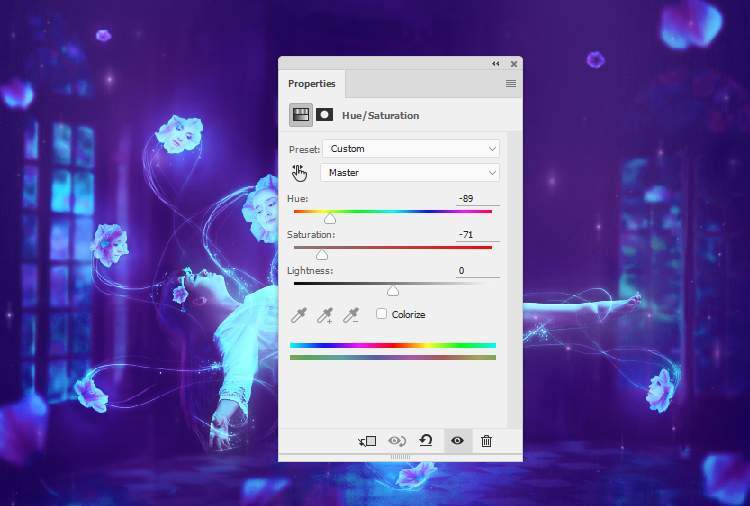Click the Lightness slider handle
The width and height of the screenshot is (750, 506).
tap(393, 291)
